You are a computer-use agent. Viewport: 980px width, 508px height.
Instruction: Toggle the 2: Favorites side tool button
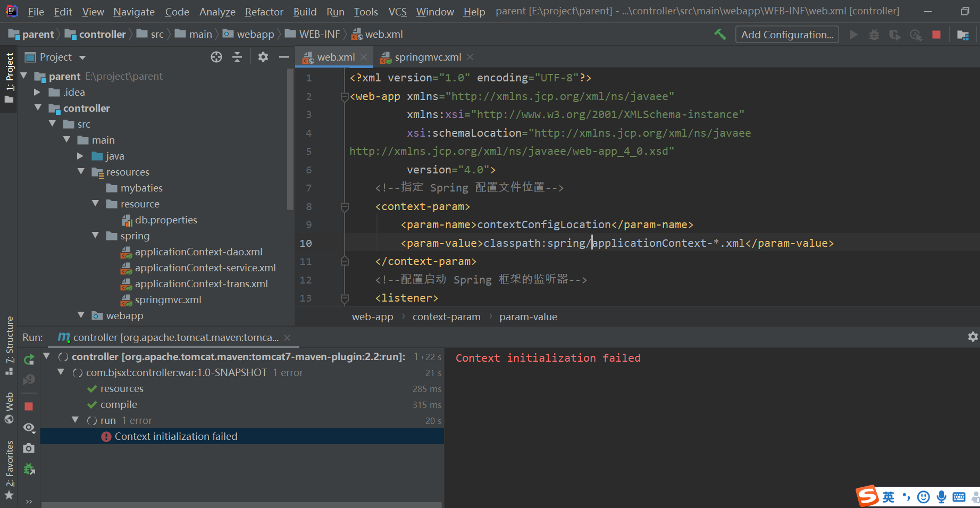9,470
